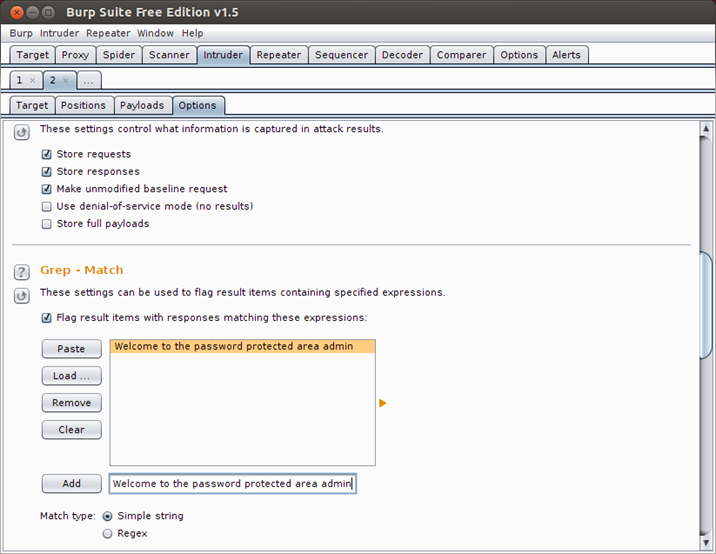
Task: Open the Intruder menu in the menu bar
Action: pyautogui.click(x=59, y=33)
